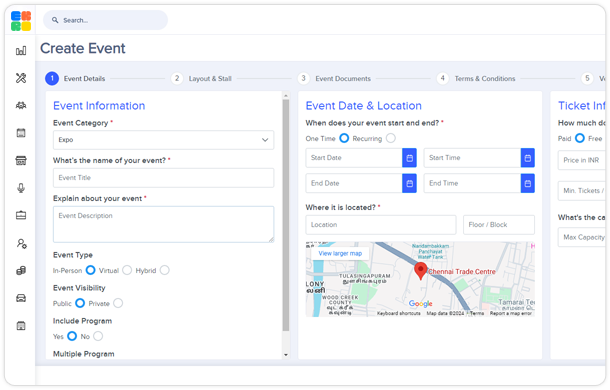Click the Location input field
610x390 pixels.
point(381,225)
